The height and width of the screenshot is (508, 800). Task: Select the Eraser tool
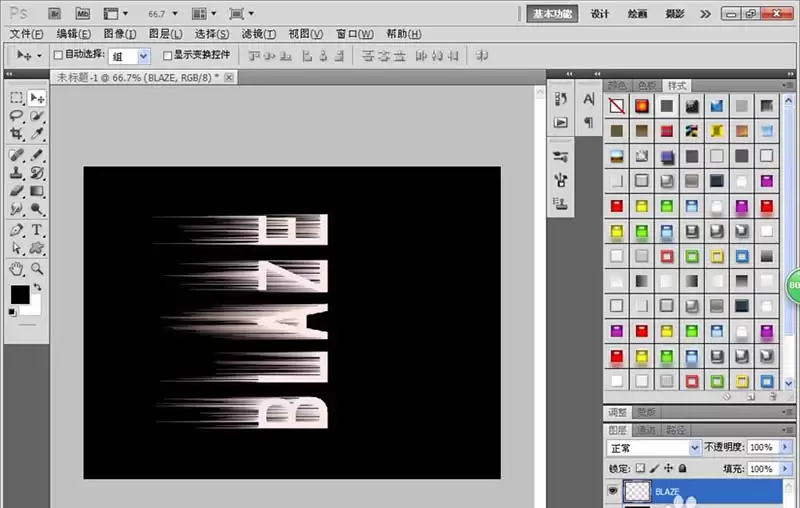tap(17, 191)
